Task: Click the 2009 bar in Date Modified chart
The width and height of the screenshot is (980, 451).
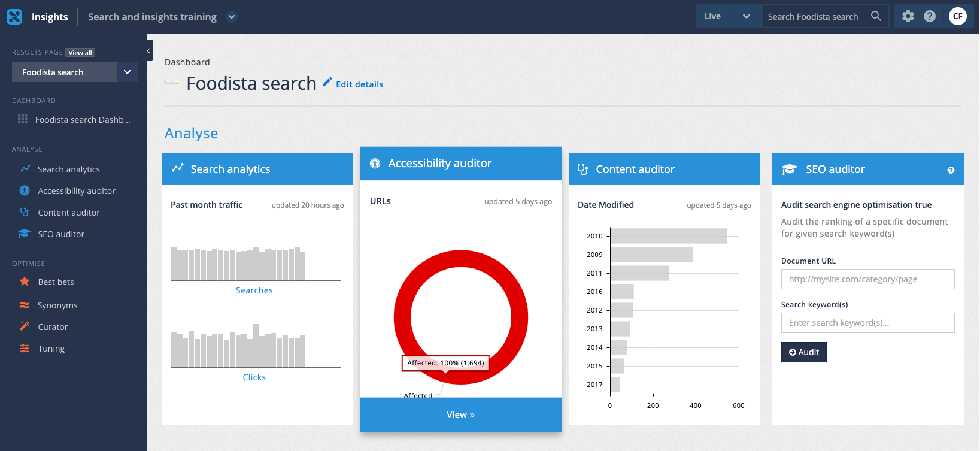Action: [651, 255]
